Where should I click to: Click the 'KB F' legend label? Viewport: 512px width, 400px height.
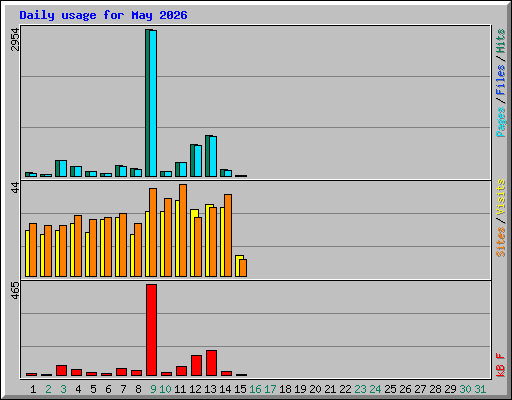(501, 365)
